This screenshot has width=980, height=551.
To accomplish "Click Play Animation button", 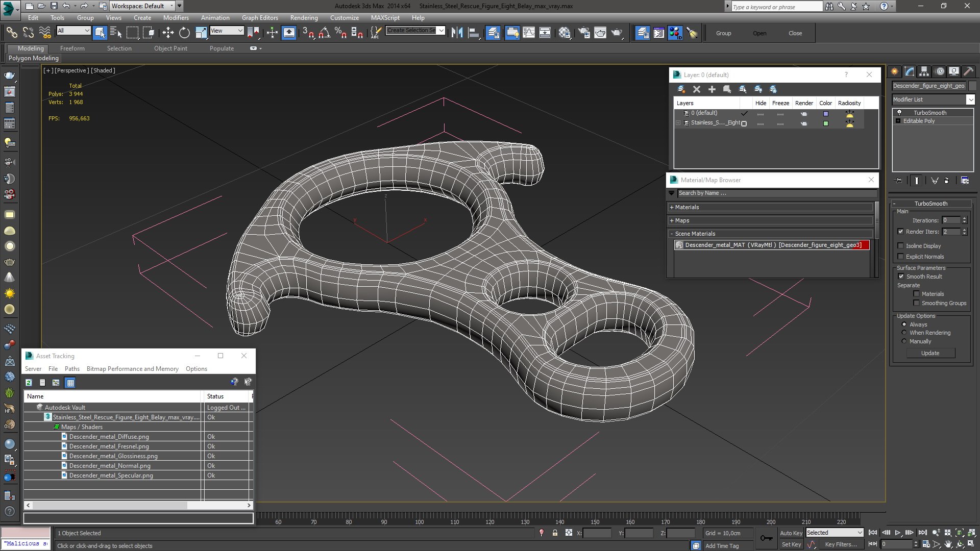I will [897, 533].
